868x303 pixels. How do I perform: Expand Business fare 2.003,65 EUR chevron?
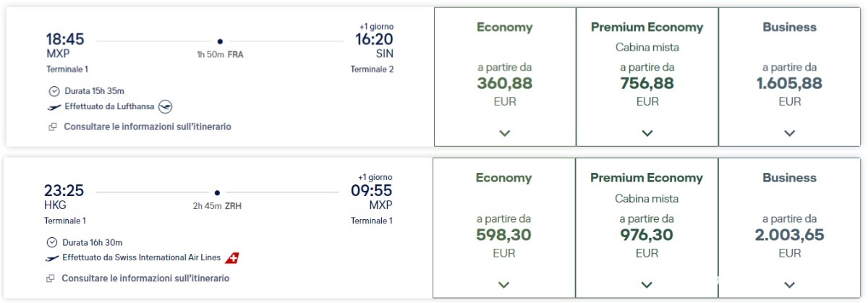click(x=789, y=285)
